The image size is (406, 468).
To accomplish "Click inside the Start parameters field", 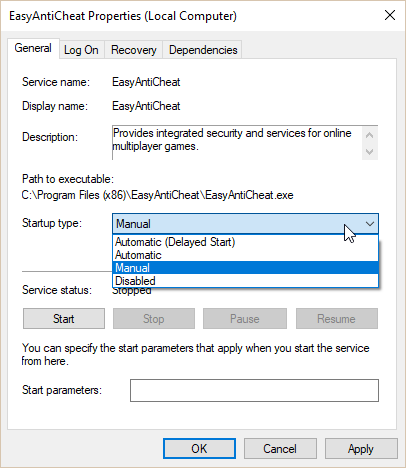I will tap(254, 390).
